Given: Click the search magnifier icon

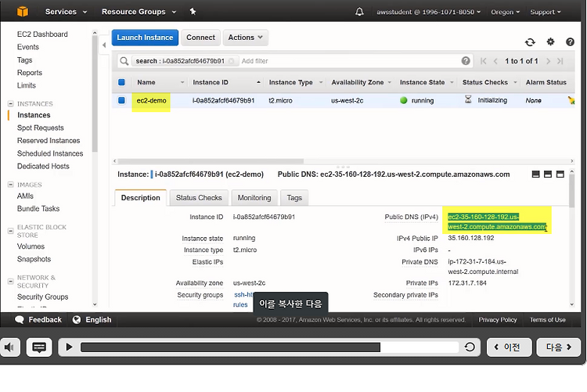Looking at the screenshot, I should [x=124, y=61].
